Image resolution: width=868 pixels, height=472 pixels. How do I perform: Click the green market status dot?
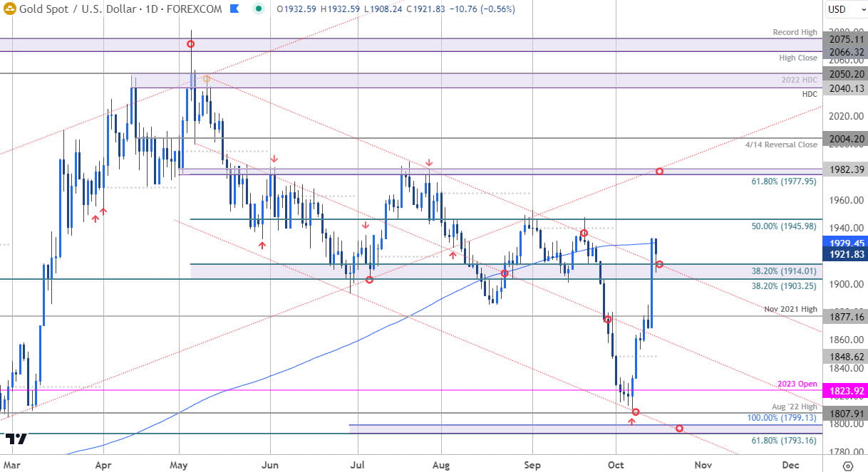[260, 10]
